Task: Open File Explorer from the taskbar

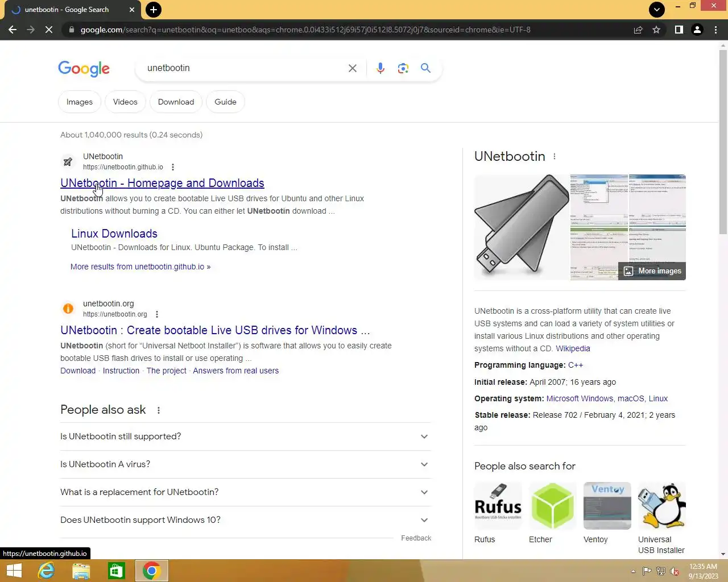Action: tap(81, 571)
